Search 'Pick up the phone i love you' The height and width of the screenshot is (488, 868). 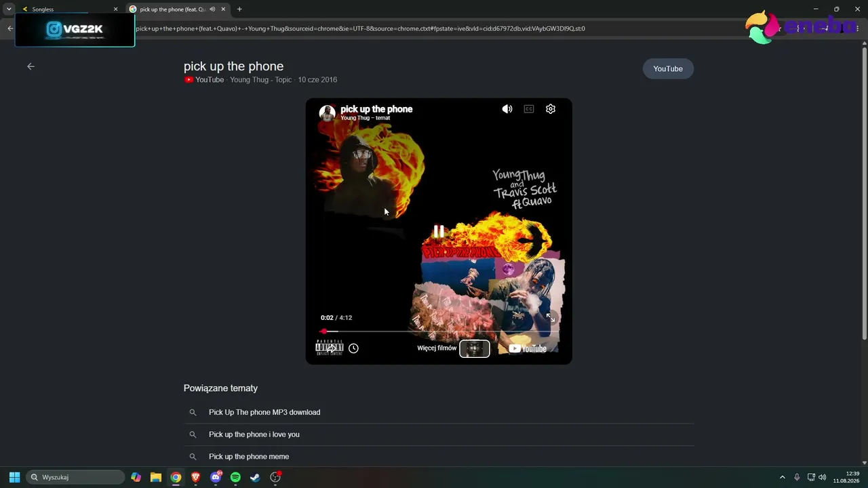(x=439, y=434)
